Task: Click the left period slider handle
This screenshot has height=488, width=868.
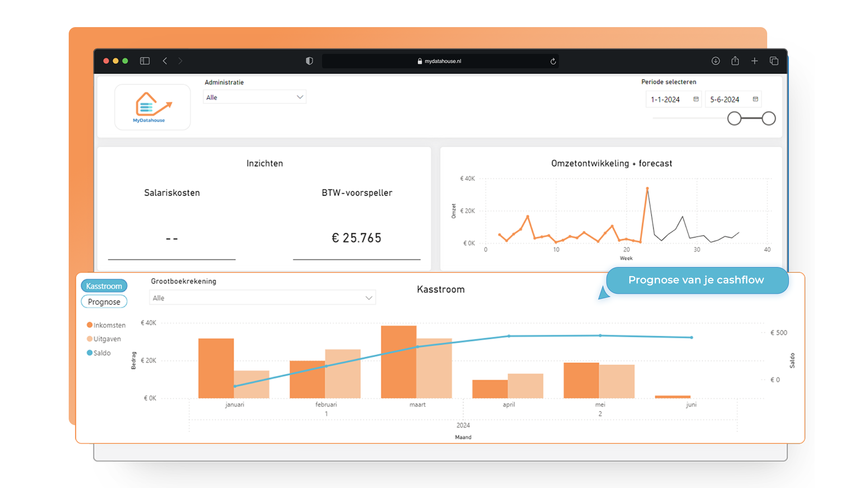Action: [x=734, y=119]
